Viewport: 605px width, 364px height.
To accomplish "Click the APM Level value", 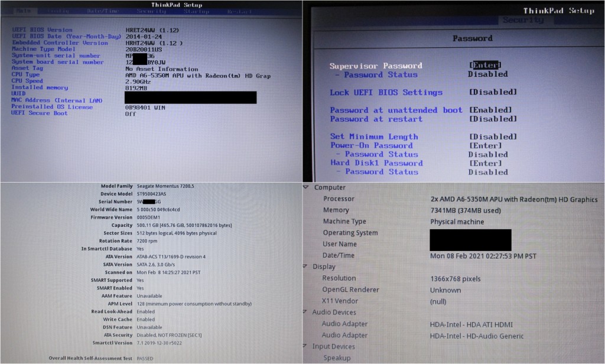I will coord(194,304).
